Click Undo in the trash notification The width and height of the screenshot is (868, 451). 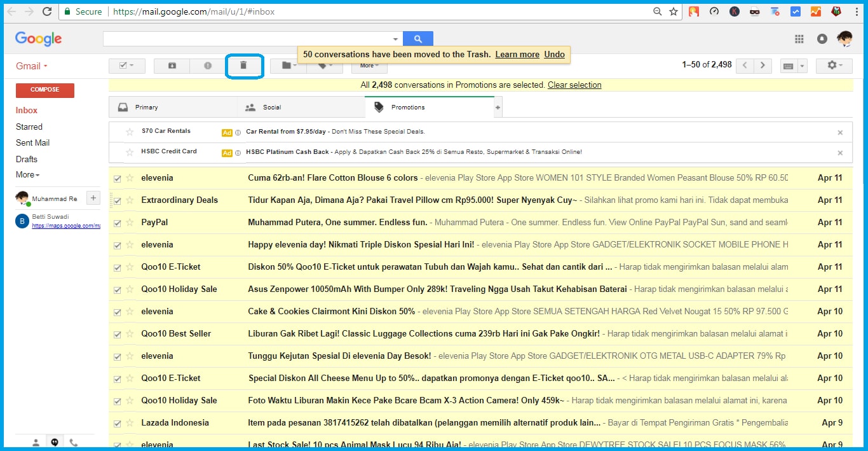(554, 54)
